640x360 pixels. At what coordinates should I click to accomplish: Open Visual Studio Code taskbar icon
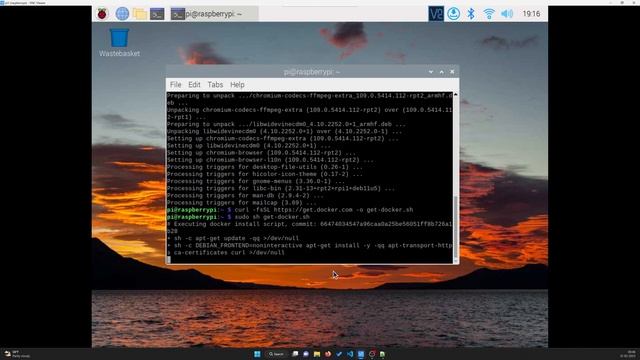(350, 354)
